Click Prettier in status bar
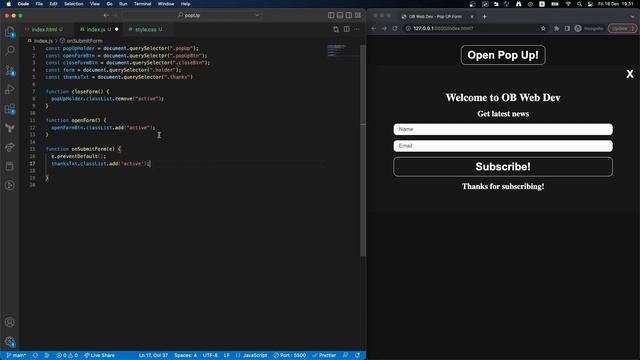The height and width of the screenshot is (360, 640). click(x=324, y=356)
